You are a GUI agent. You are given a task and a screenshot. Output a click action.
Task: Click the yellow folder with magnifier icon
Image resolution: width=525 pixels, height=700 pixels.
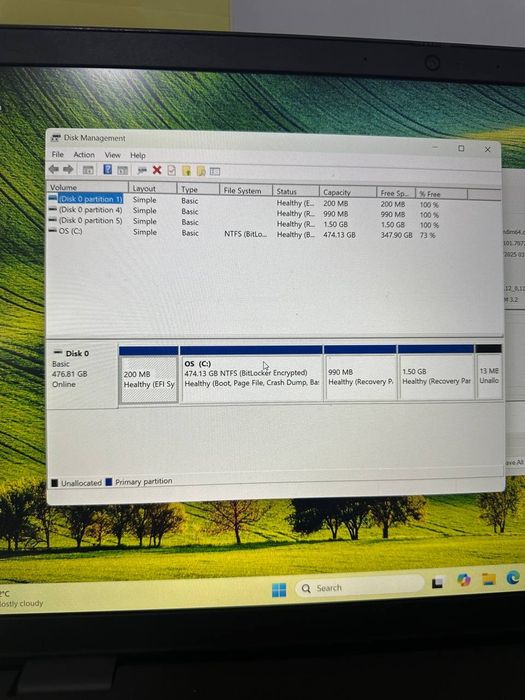(201, 171)
